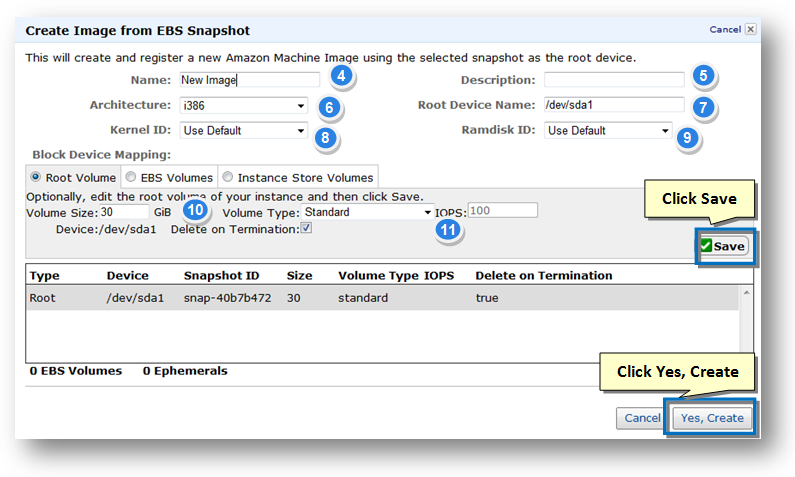This screenshot has width=795, height=477.
Task: Click the Root Device Name field
Action: [x=614, y=105]
